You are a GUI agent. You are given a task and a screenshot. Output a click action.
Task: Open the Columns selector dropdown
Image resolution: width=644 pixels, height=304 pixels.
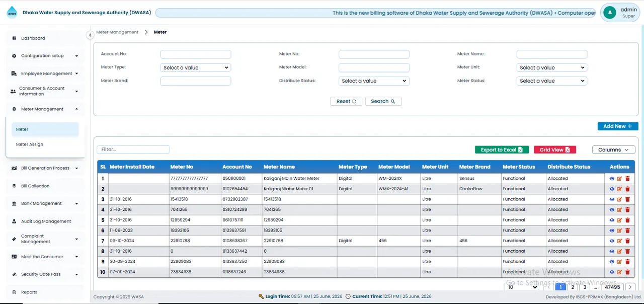(x=613, y=149)
